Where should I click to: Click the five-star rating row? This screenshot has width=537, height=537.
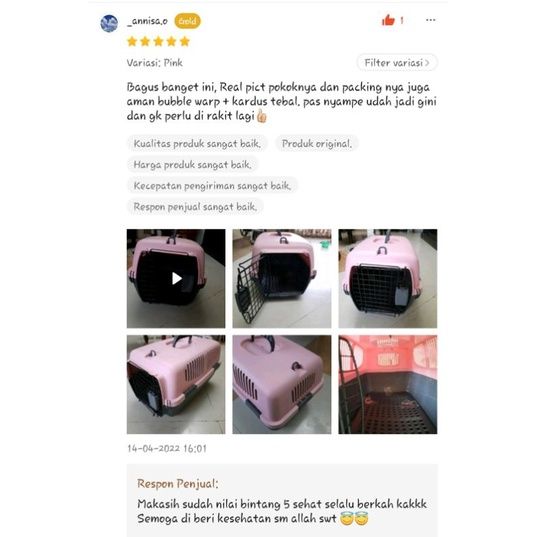[158, 41]
